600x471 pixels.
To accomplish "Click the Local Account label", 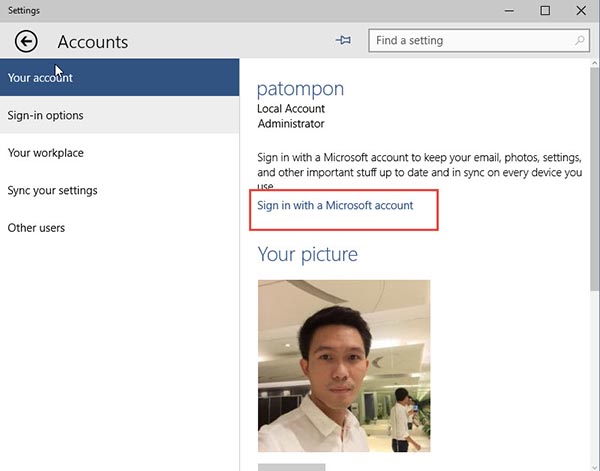I will [291, 109].
